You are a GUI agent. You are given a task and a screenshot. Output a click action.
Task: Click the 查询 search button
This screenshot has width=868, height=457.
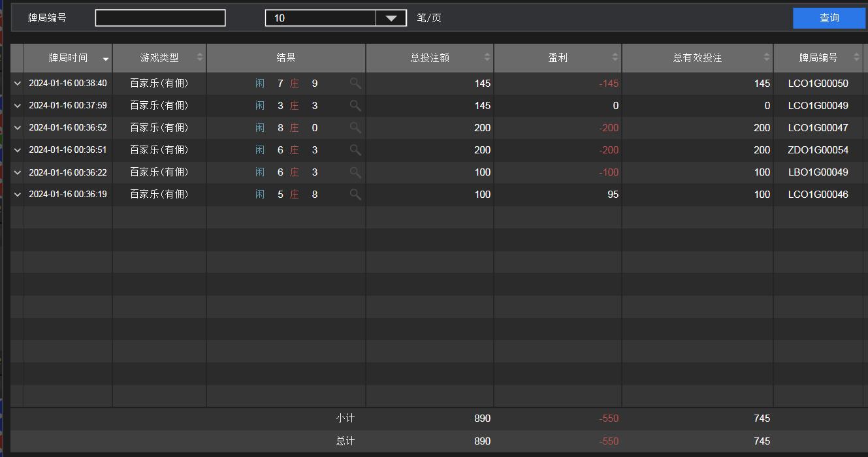click(x=829, y=18)
